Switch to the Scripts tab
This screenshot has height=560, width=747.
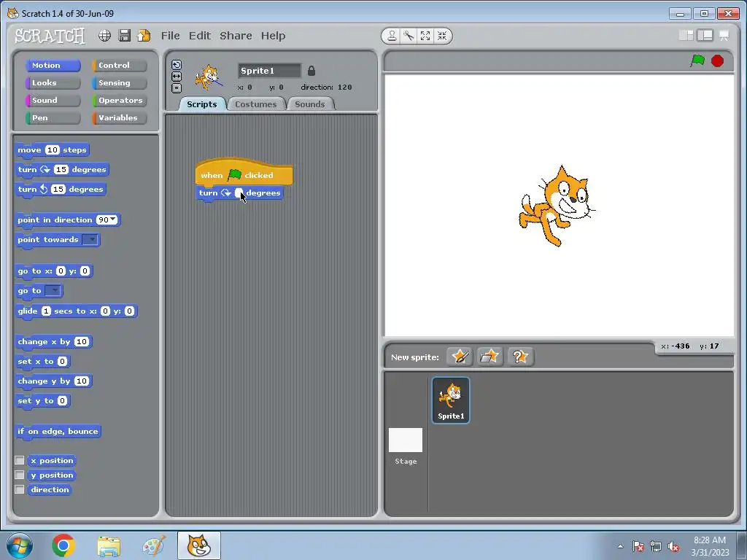[202, 104]
